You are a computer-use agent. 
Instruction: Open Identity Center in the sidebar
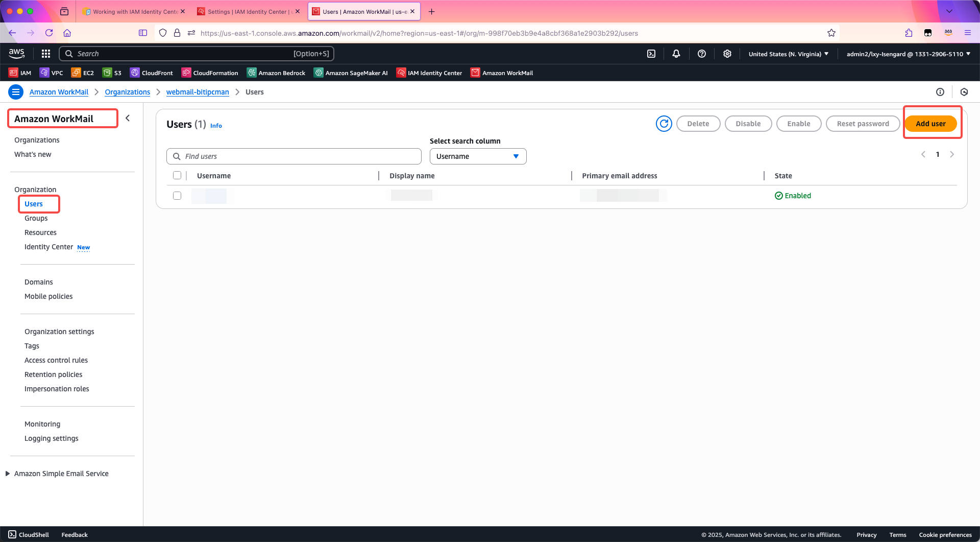[48, 247]
